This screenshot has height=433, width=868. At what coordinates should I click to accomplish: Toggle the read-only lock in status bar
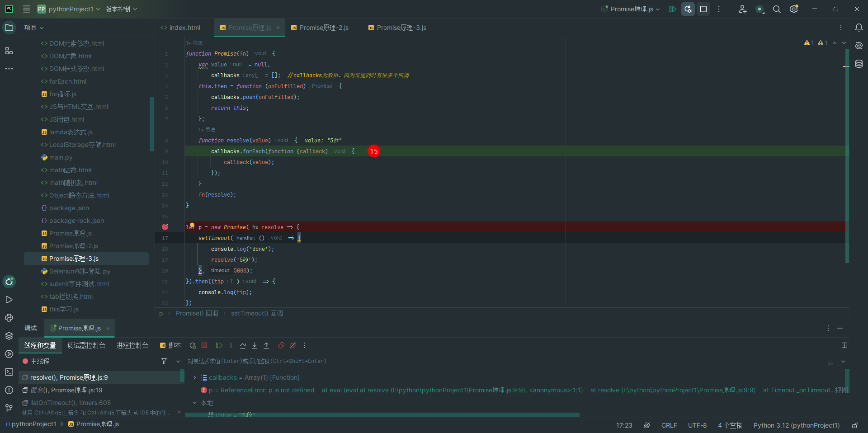tap(855, 425)
